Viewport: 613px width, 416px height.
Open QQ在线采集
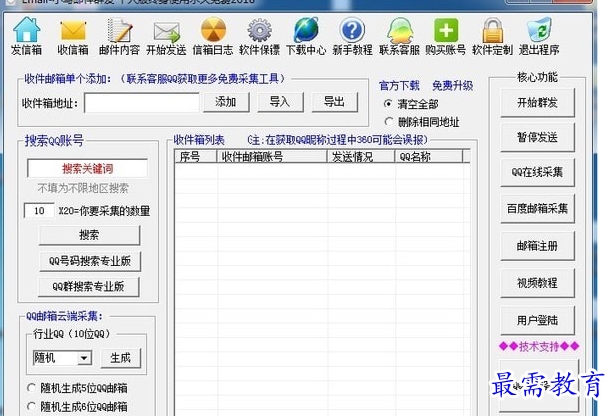click(537, 172)
